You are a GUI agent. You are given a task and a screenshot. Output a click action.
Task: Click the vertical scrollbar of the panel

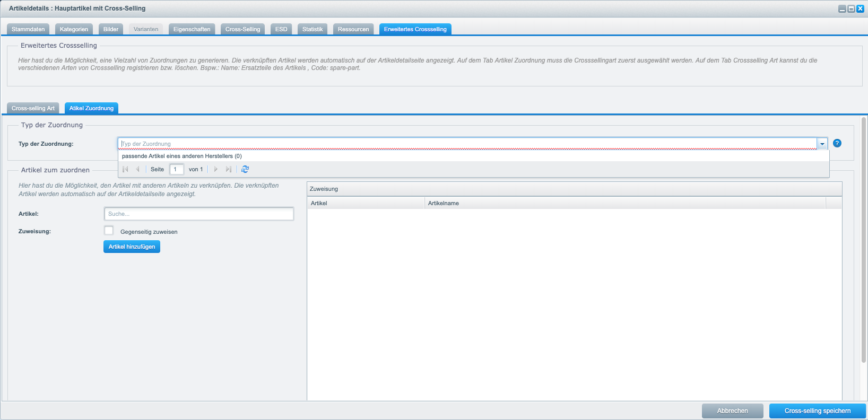point(864,240)
